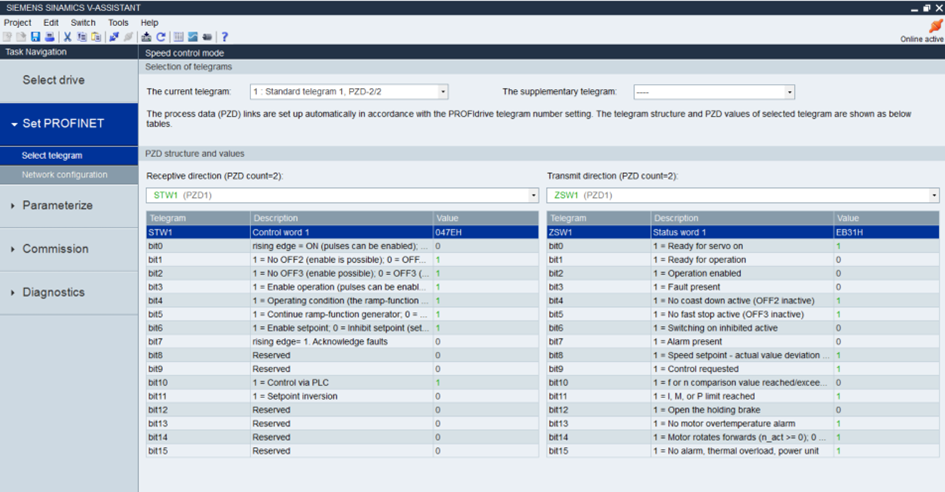Open the Switch menu
The width and height of the screenshot is (945, 492).
(83, 22)
